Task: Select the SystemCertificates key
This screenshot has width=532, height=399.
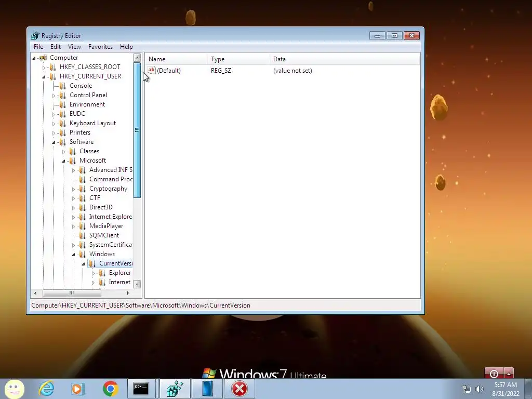Action: coord(111,245)
